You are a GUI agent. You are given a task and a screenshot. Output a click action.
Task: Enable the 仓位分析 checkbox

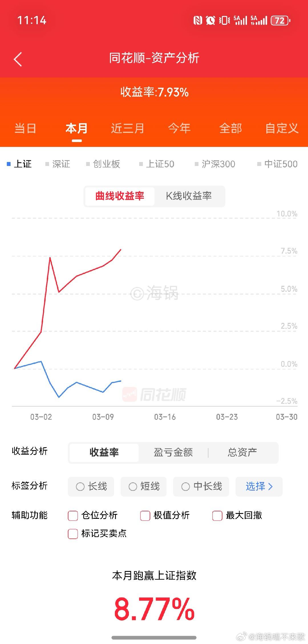coord(73,515)
